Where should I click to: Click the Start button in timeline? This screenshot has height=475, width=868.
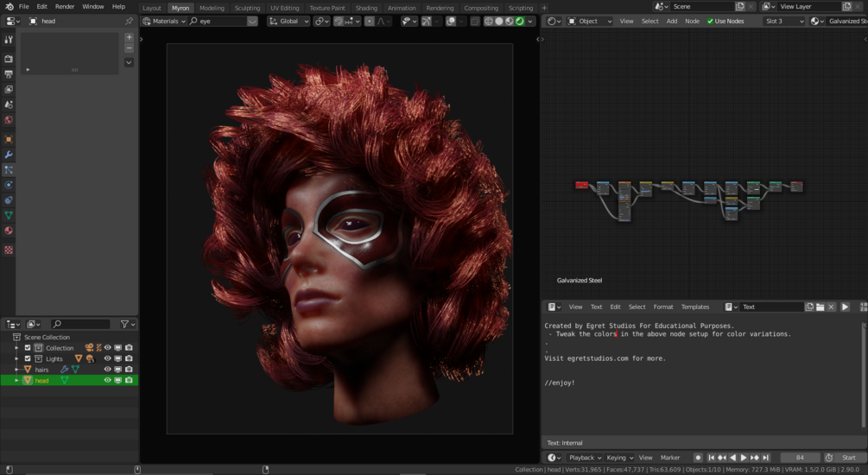pyautogui.click(x=847, y=458)
